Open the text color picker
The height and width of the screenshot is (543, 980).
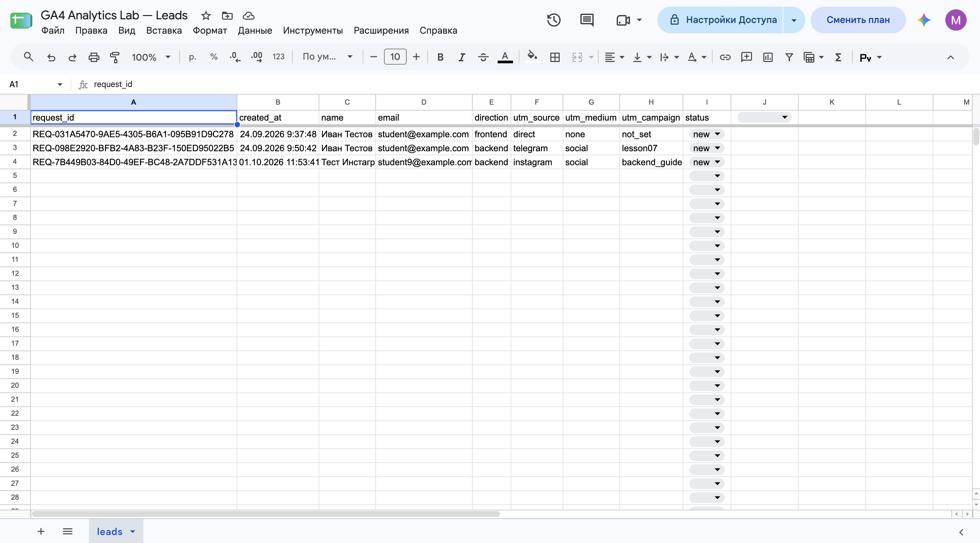505,57
